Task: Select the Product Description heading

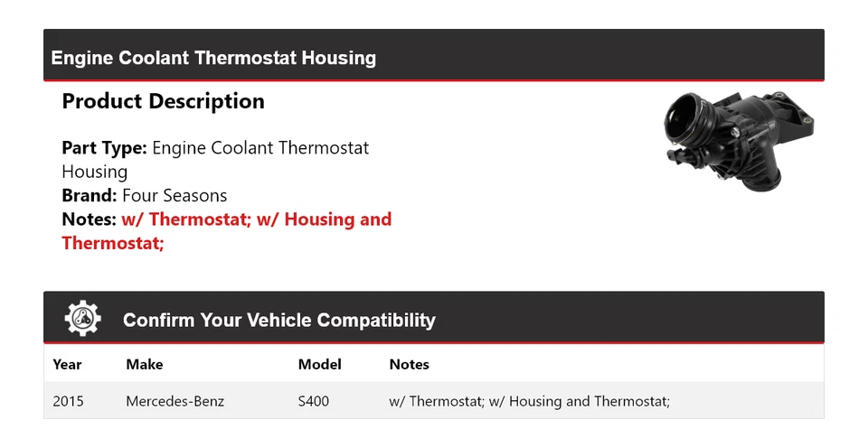Action: point(163,101)
